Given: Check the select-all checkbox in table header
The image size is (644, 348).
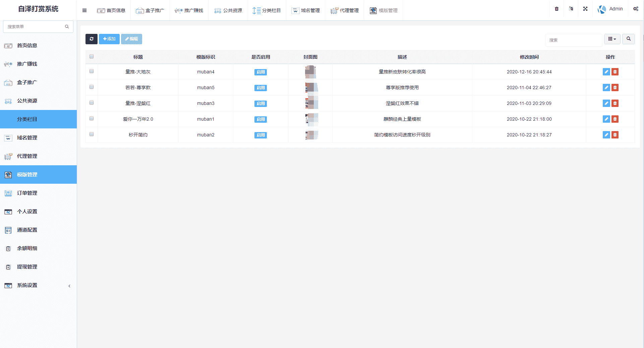Looking at the screenshot, I should click(x=92, y=57).
